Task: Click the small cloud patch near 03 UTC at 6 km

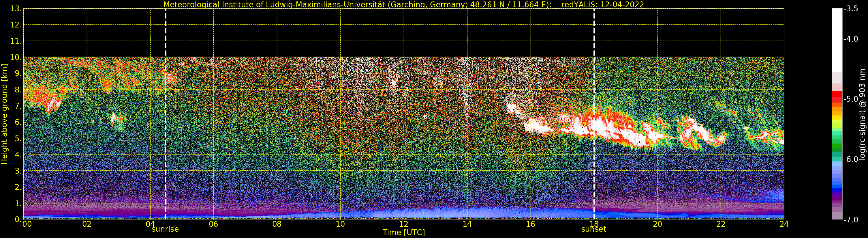Action: click(116, 120)
